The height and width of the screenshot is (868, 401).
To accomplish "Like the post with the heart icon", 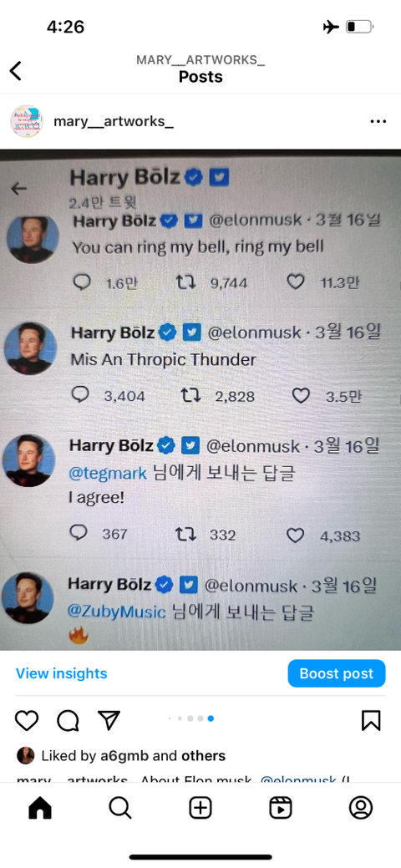I will (x=27, y=720).
